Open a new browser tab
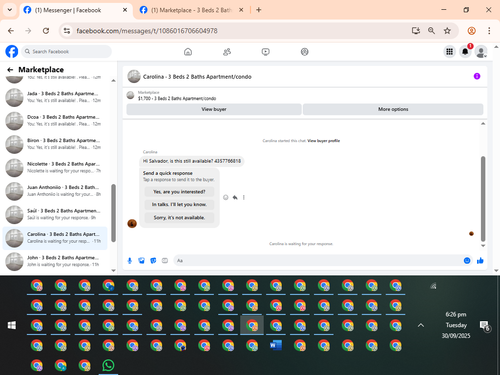 (259, 10)
